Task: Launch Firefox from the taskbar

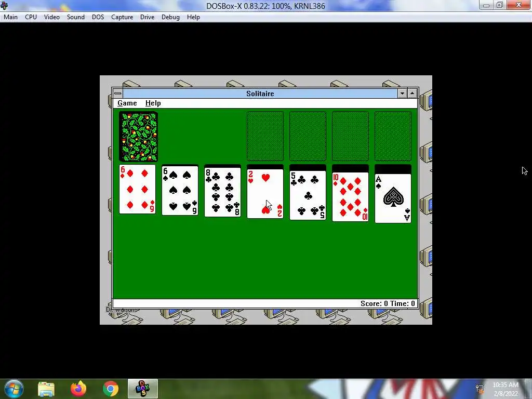Action: [x=78, y=389]
